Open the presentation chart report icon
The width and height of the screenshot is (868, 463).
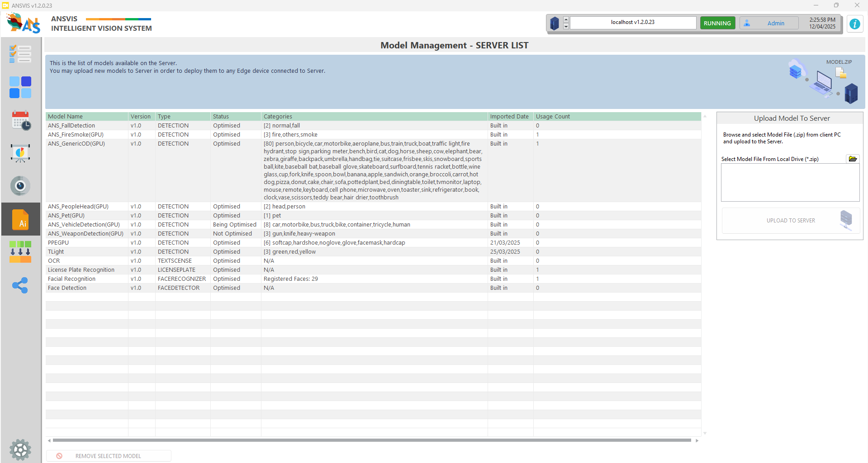[x=20, y=153]
